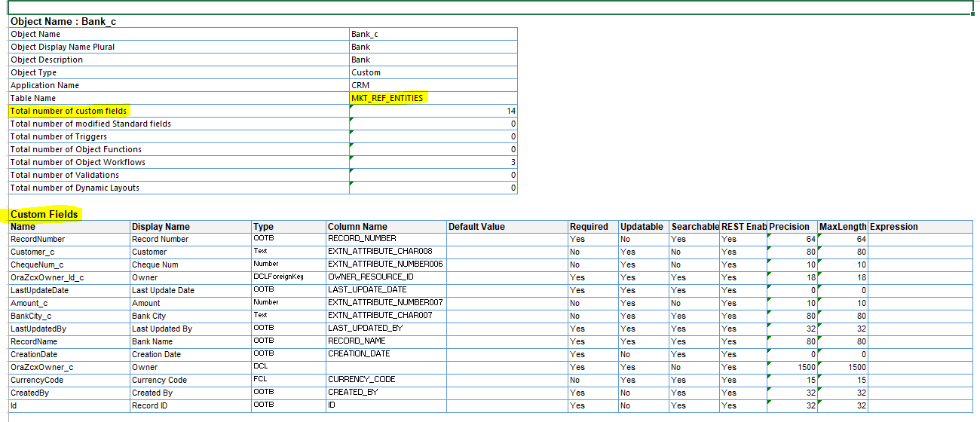Screen dimensions: 980x422
Task: Select the 'CRM' application name value
Action: (433, 85)
